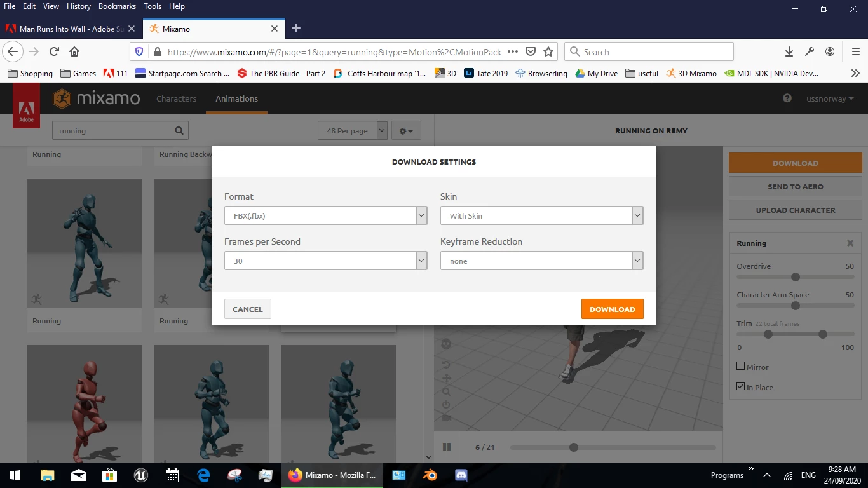Click the Firefox Search box
868x488 pixels.
[x=649, y=51]
